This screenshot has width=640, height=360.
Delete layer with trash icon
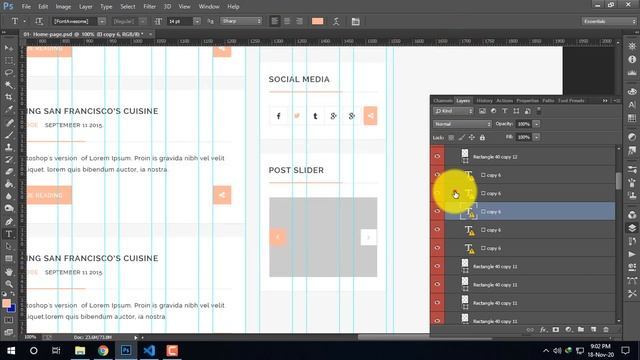[x=606, y=330]
